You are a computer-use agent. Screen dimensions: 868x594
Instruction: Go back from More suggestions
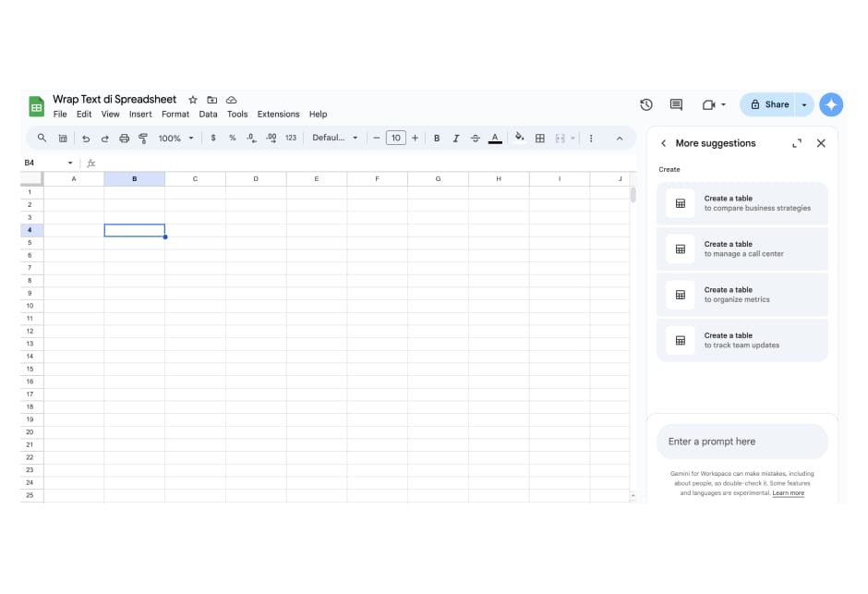point(663,143)
